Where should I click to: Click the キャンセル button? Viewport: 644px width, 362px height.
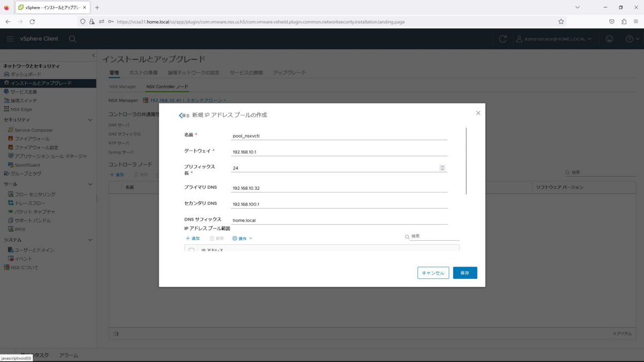pyautogui.click(x=433, y=273)
